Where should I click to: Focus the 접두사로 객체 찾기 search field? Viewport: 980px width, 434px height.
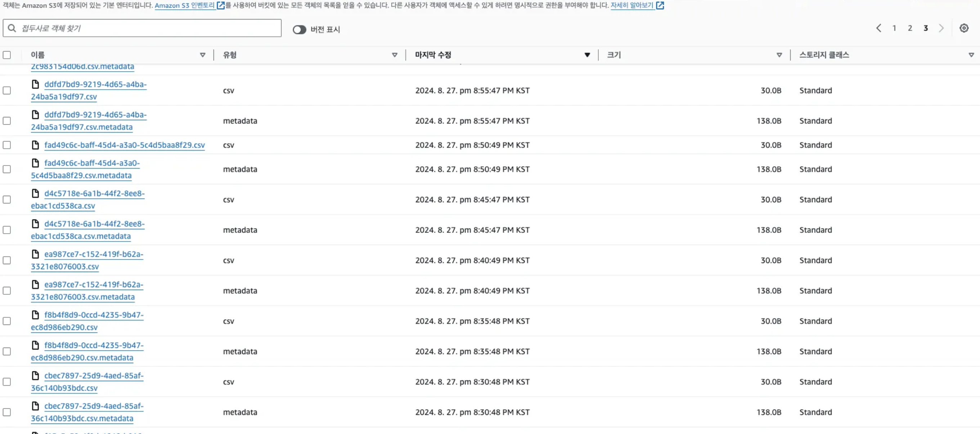tap(142, 28)
